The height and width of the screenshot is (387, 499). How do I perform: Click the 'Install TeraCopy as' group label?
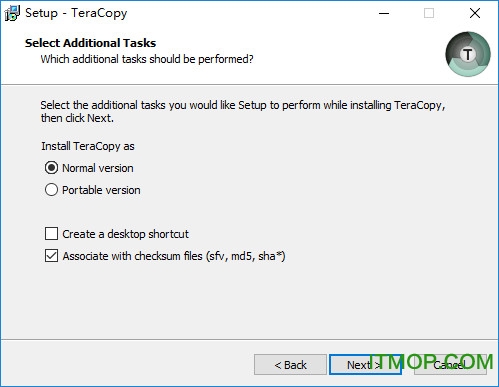point(88,146)
